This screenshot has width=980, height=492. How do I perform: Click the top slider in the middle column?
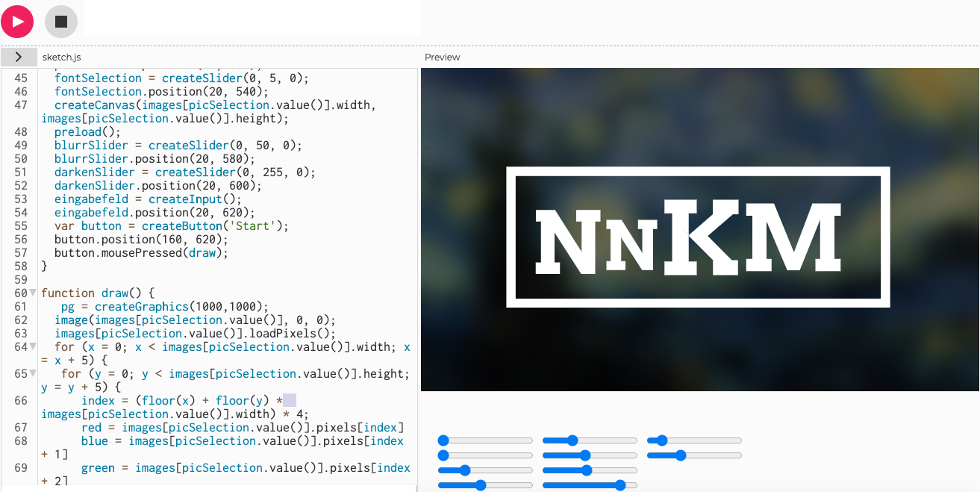coord(590,440)
